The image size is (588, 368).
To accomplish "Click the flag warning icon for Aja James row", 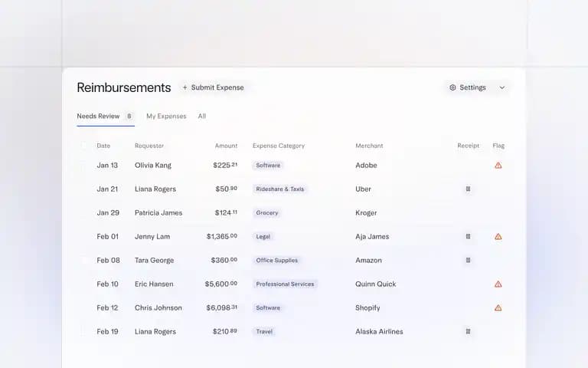I will coord(498,237).
